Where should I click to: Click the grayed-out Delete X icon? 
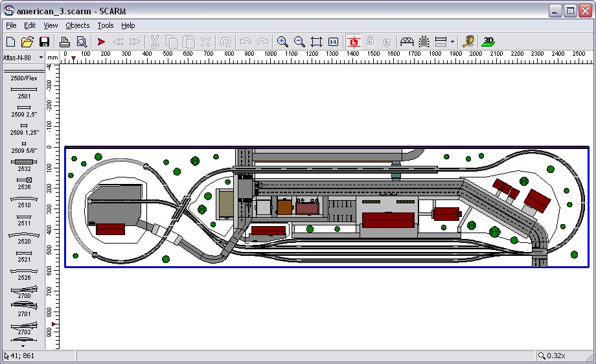coord(205,41)
